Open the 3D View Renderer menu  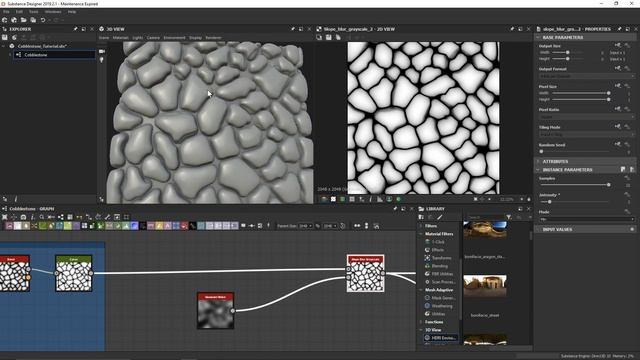213,38
